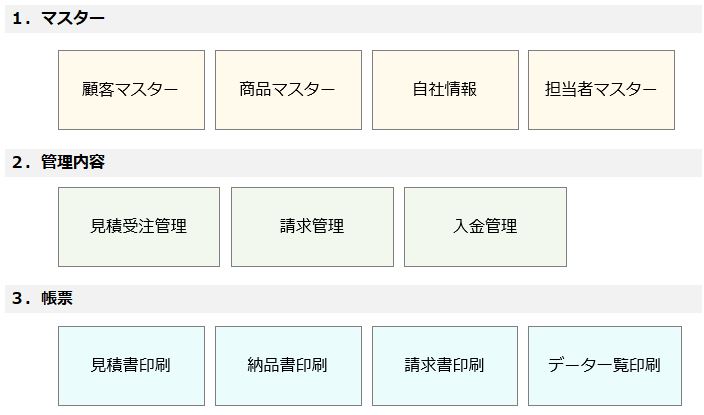This screenshot has width=704, height=415.
Task: Open 請求書印刷
Action: pos(445,366)
